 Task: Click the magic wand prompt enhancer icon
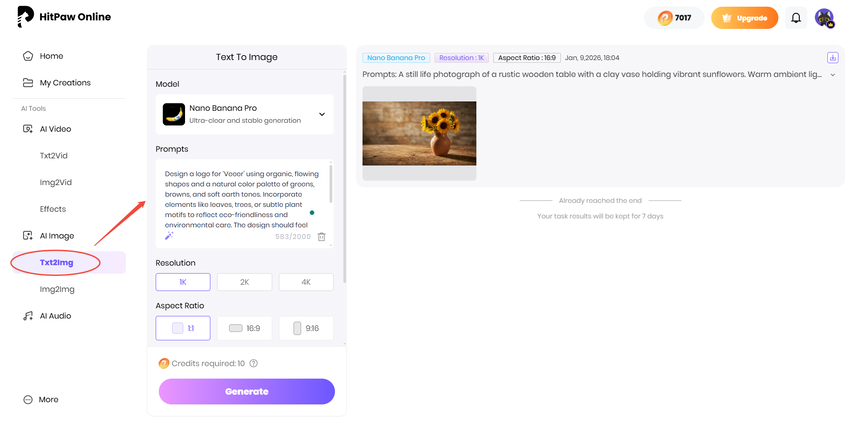coord(170,236)
